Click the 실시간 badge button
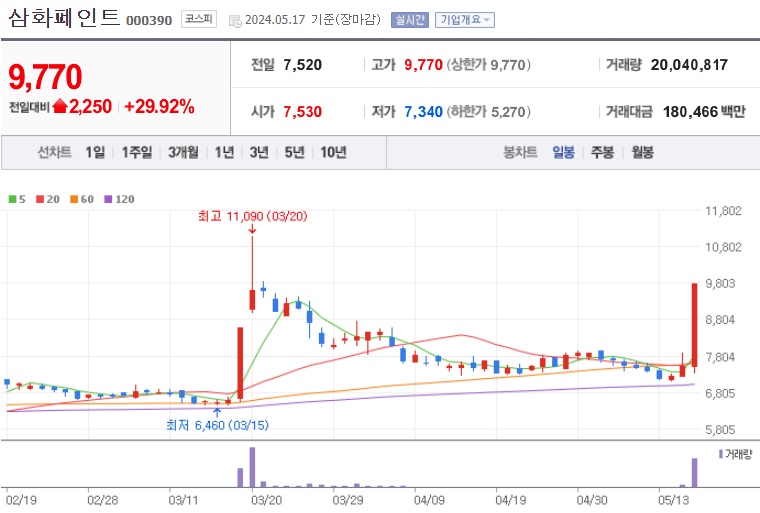Viewport: 760px width, 513px height. (410, 20)
